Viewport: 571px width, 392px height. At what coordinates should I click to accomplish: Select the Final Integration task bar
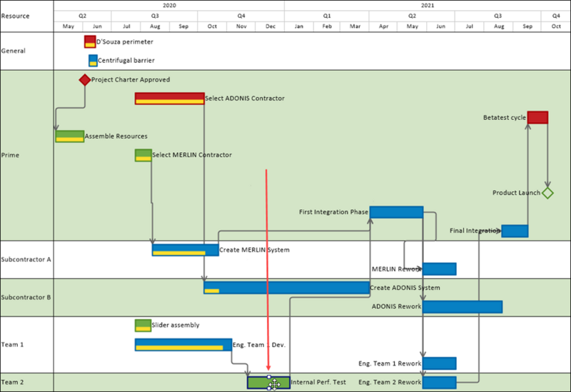(x=515, y=231)
